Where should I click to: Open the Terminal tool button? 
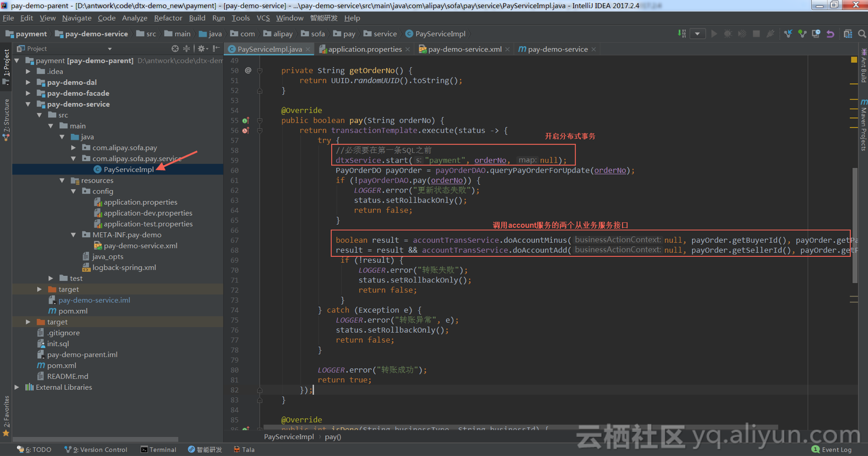pos(159,449)
